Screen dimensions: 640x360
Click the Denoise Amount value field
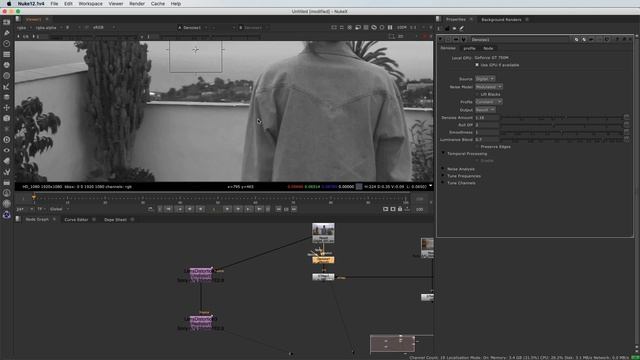pyautogui.click(x=487, y=118)
